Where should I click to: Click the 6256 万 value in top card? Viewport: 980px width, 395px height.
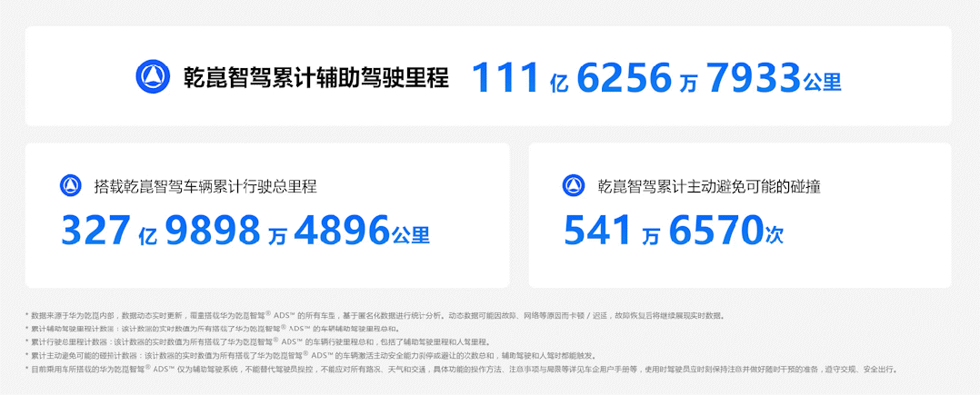pos(637,77)
